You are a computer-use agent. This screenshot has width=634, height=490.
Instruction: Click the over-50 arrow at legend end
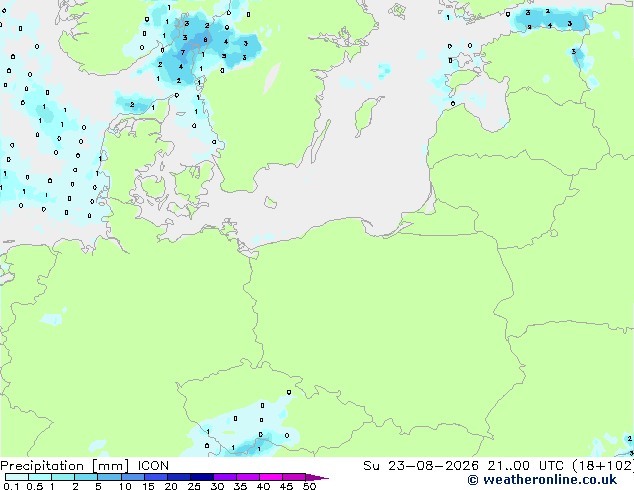(317, 478)
